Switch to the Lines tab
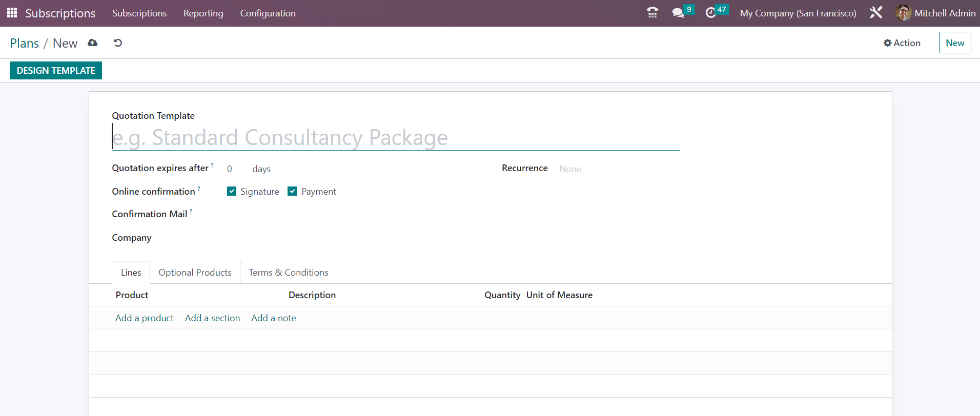 click(131, 273)
